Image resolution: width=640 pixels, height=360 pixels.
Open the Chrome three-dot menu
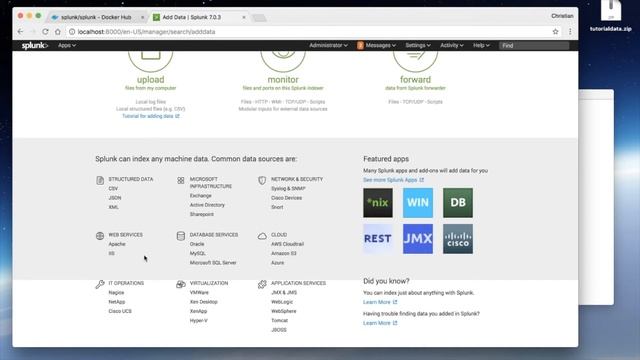click(x=570, y=31)
